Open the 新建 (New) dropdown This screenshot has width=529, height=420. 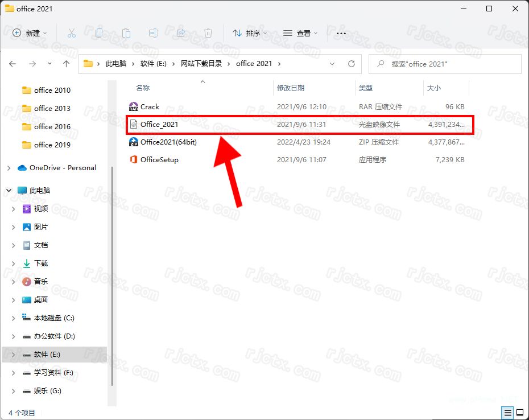click(x=29, y=33)
